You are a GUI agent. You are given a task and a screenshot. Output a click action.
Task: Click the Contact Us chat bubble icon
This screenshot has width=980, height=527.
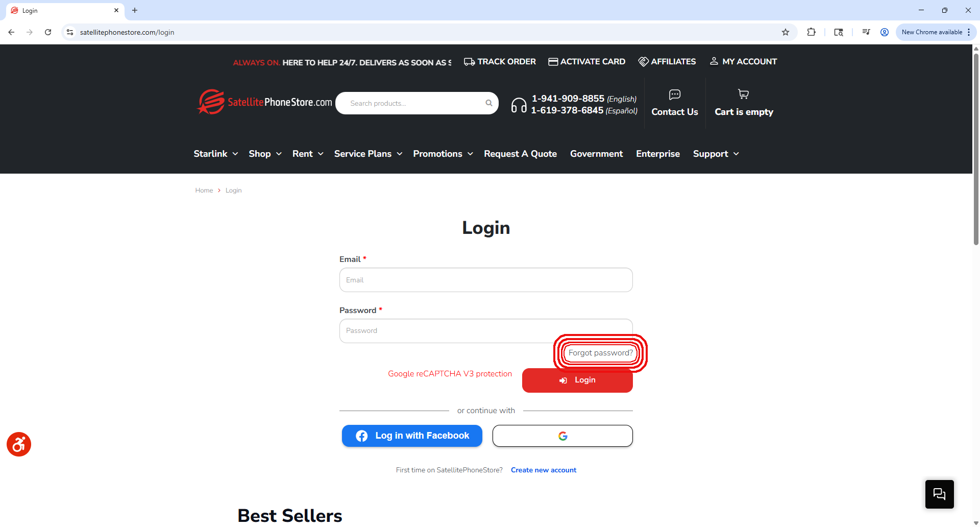click(675, 94)
